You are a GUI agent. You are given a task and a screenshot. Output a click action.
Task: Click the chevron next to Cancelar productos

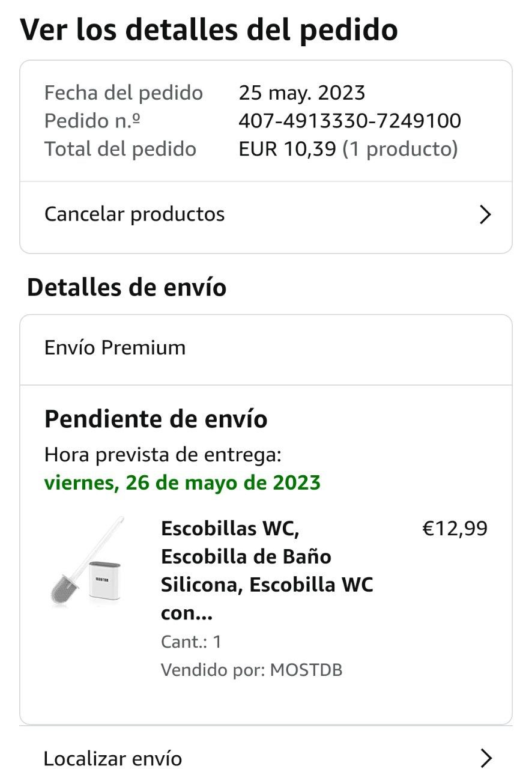pyautogui.click(x=485, y=214)
